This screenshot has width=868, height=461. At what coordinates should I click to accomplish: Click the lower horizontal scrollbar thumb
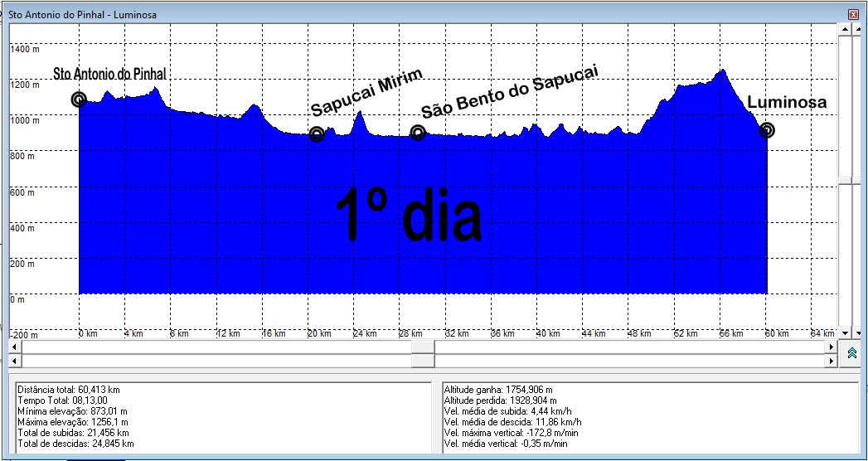[x=423, y=361]
